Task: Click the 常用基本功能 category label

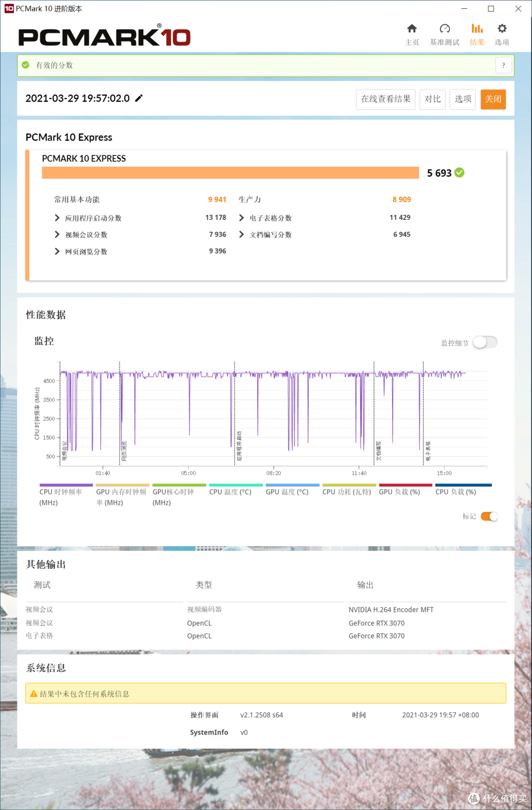Action: click(77, 199)
